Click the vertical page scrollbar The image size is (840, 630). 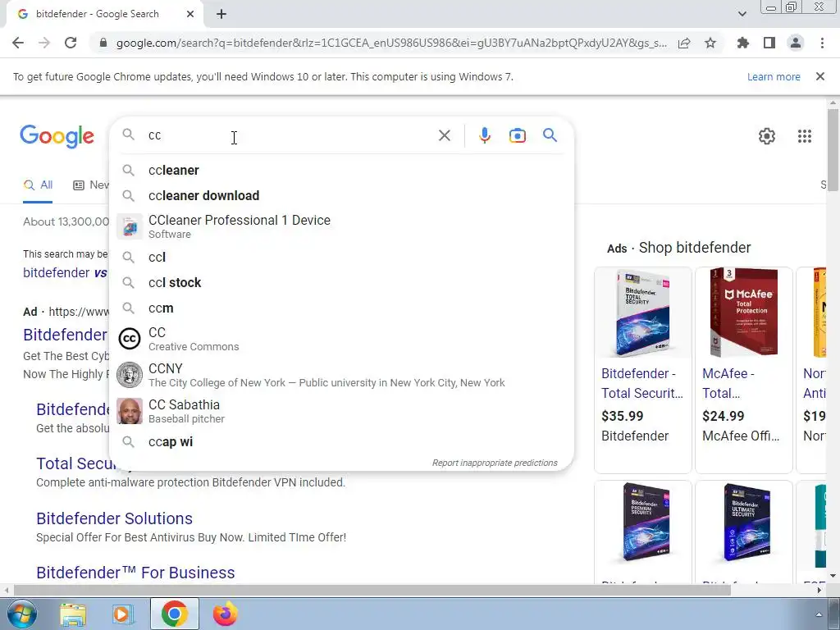pos(833,150)
